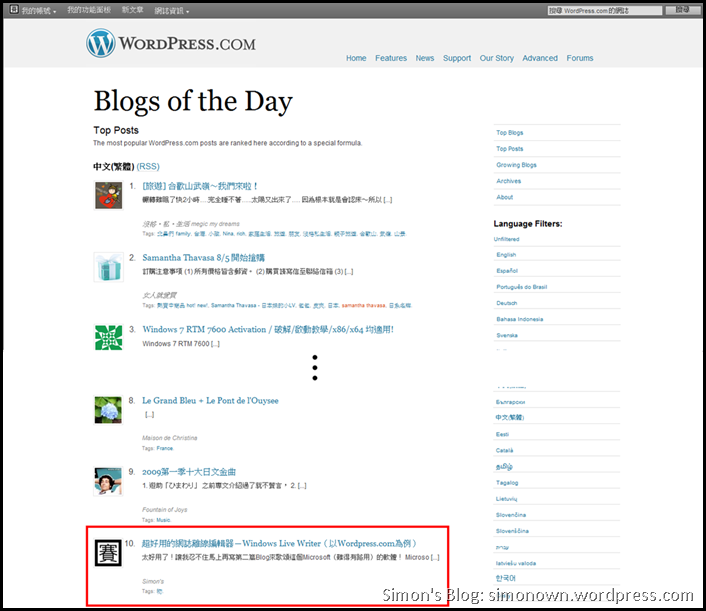The height and width of the screenshot is (611, 706).
Task: Open the Fountain of Joys blog link
Action: pos(165,510)
